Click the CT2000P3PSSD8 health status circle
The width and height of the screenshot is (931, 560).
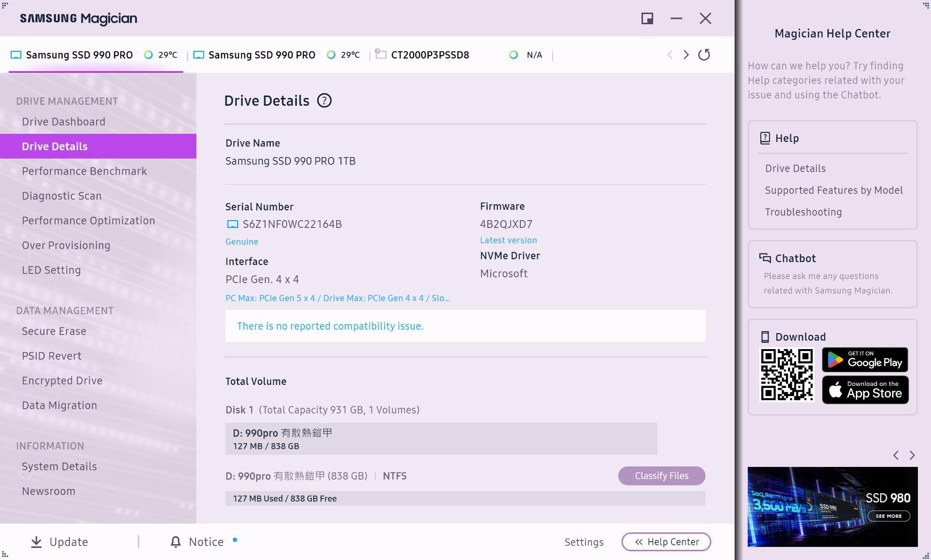(x=514, y=55)
